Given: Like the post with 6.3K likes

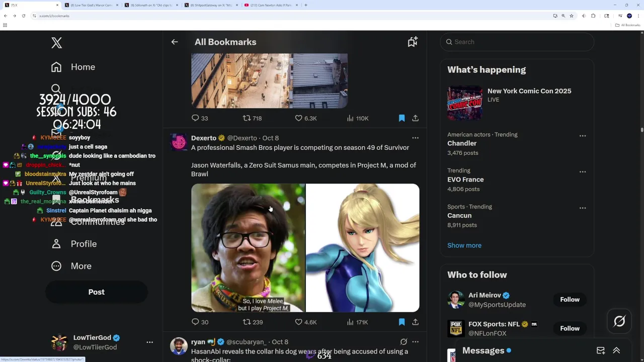Looking at the screenshot, I should pos(305,118).
